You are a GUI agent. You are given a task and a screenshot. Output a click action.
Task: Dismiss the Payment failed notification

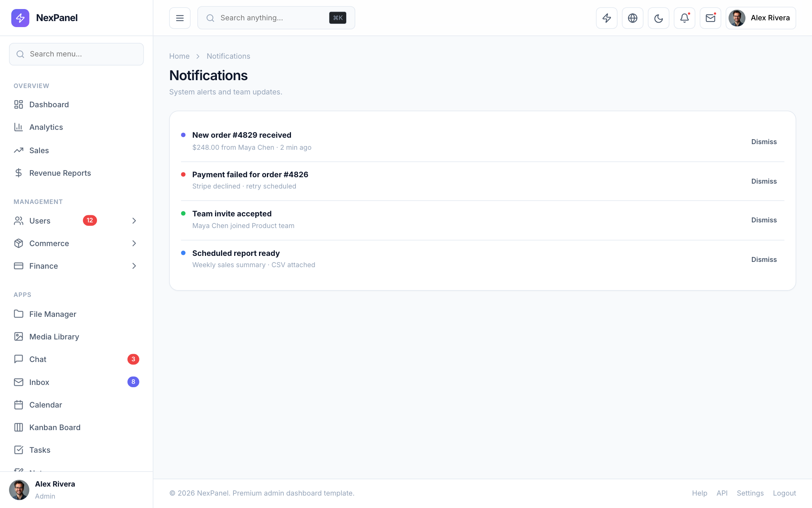click(764, 181)
